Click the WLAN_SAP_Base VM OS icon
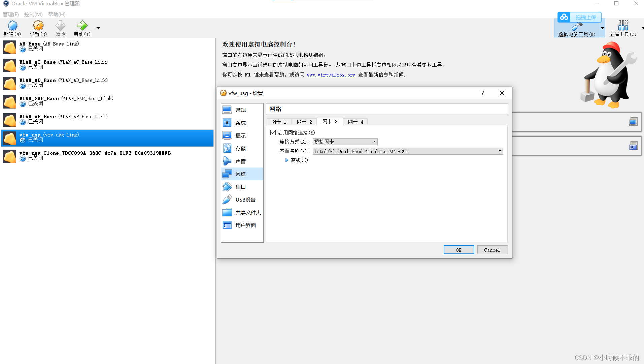The image size is (644, 364). [9, 102]
